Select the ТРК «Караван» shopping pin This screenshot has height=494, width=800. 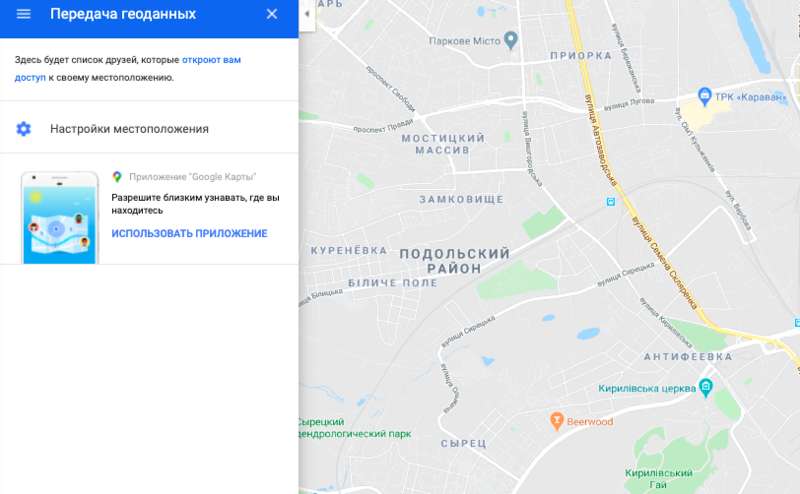click(x=705, y=96)
